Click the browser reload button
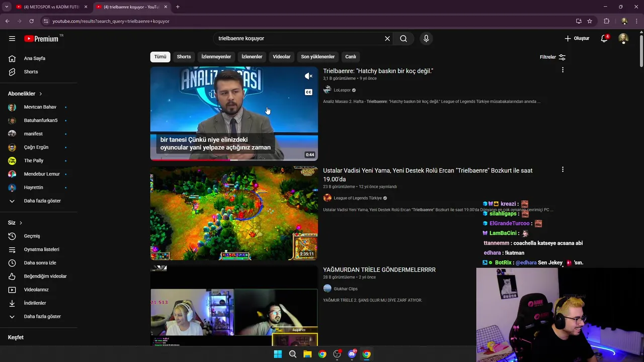Image resolution: width=644 pixels, height=362 pixels. coord(31,21)
